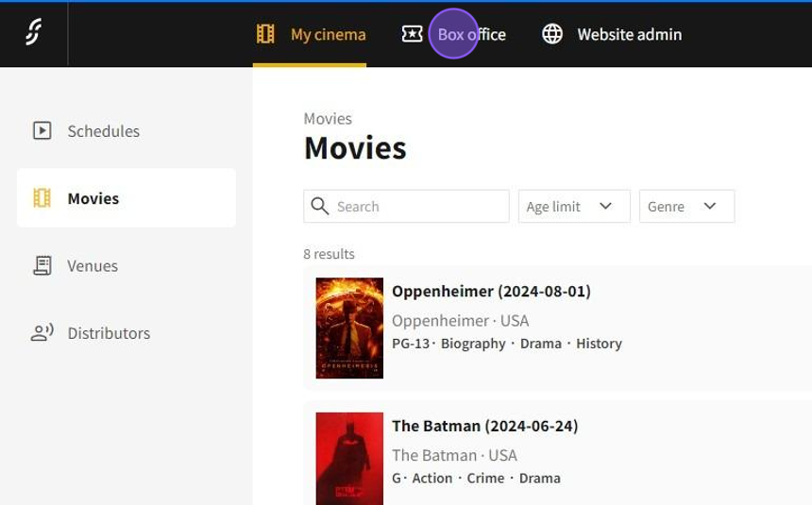Switch to the Website admin tab
Screen dimensions: 812x505
point(629,34)
